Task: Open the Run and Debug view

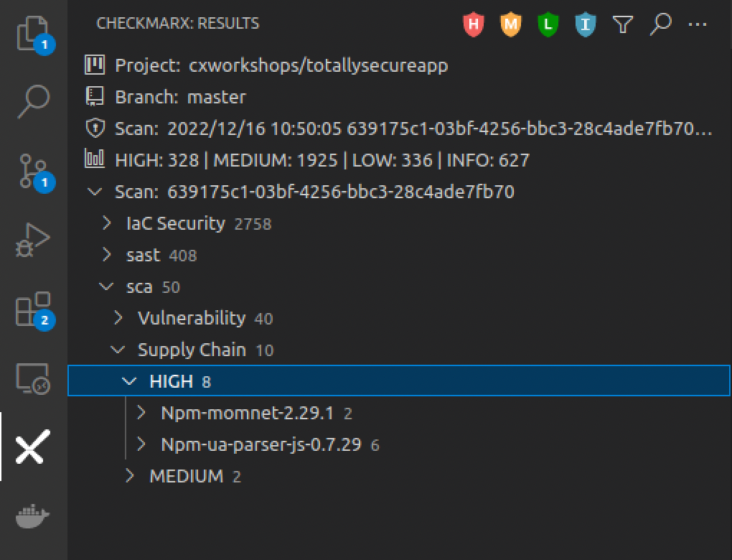Action: [x=33, y=240]
